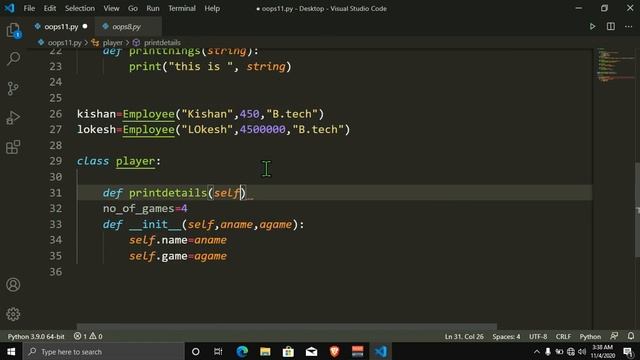640x360 pixels.
Task: Click the line number 33 gutter
Action: 56,224
